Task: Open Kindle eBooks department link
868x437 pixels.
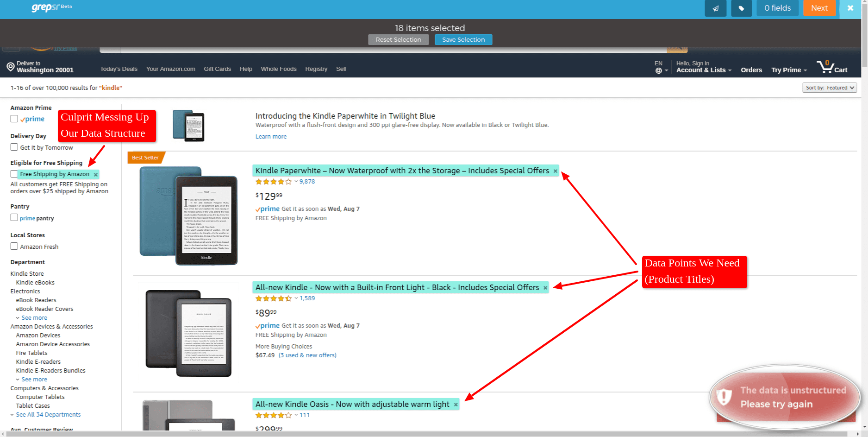Action: point(35,283)
